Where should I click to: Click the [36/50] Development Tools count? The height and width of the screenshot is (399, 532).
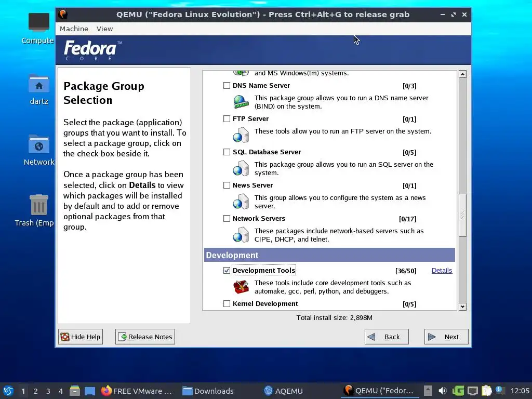tap(406, 271)
